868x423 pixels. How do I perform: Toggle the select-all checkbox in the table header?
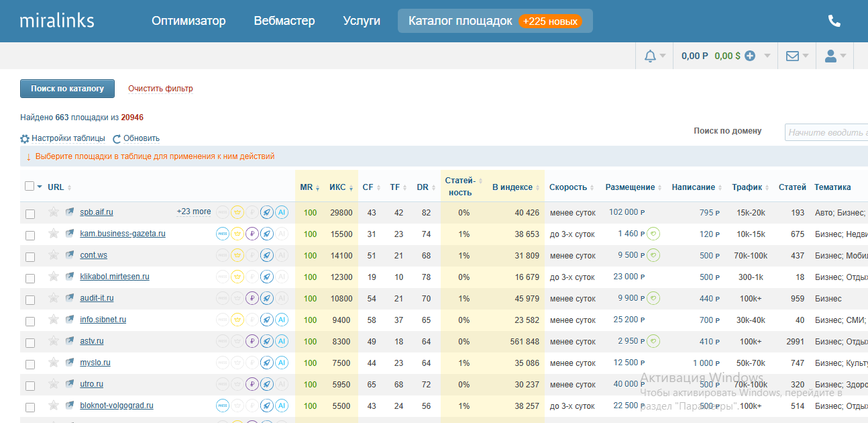coord(30,187)
